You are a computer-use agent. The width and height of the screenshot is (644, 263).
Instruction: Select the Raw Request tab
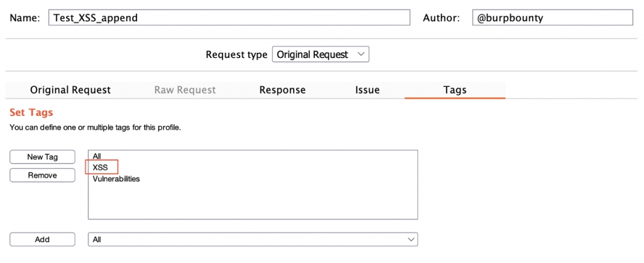click(185, 90)
